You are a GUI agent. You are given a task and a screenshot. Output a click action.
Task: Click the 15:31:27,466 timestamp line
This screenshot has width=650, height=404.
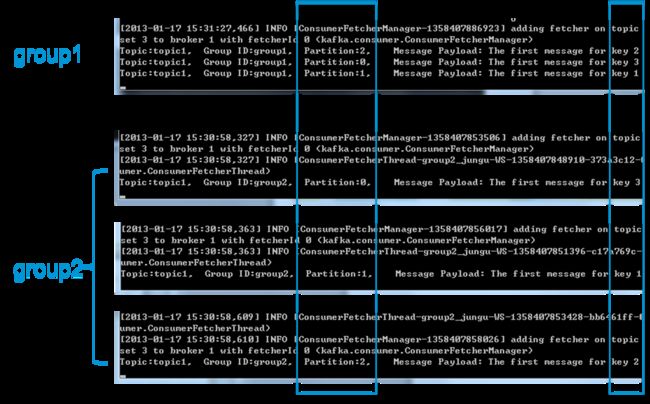[x=380, y=29]
